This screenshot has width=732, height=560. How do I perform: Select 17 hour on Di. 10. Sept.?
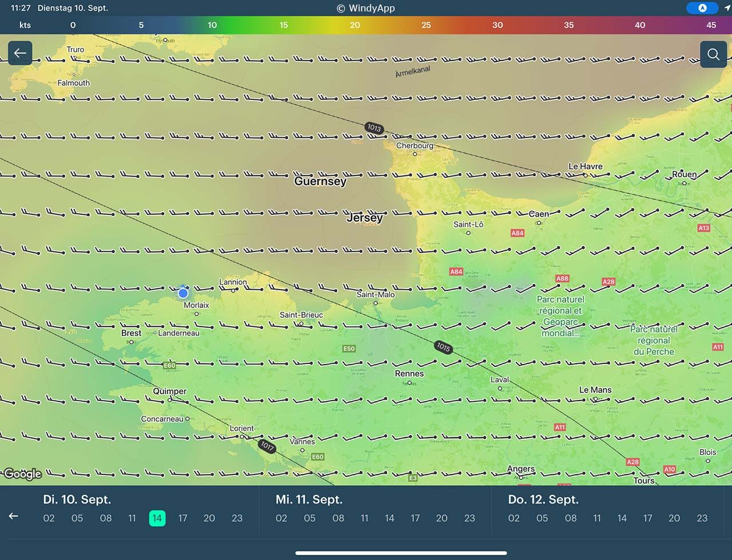(182, 518)
